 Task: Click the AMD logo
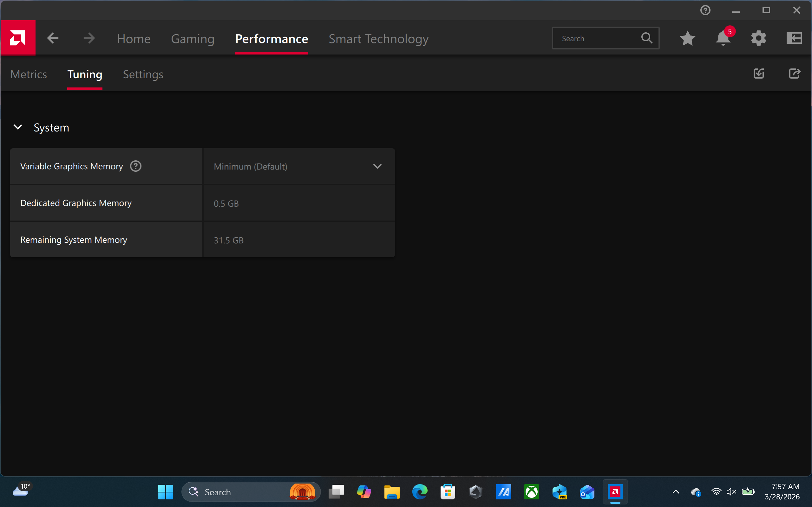click(17, 38)
